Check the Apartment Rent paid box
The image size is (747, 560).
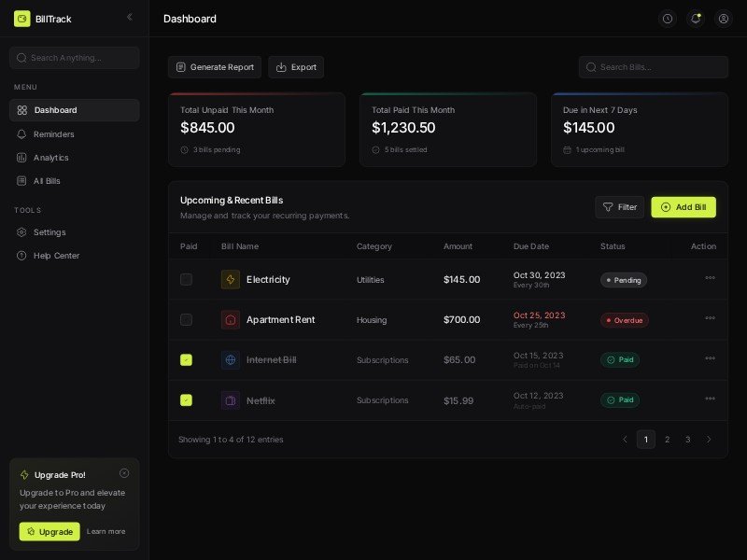(x=186, y=319)
